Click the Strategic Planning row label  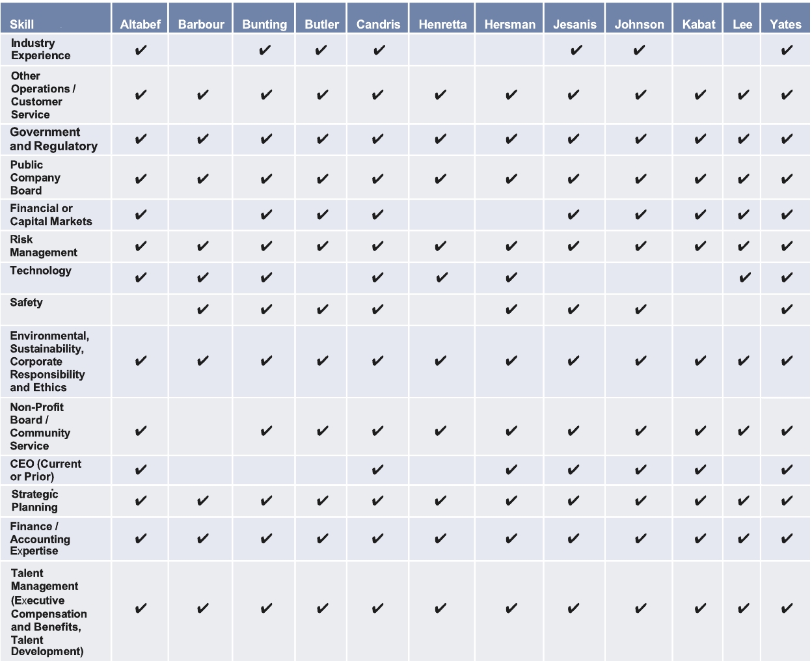click(x=34, y=500)
